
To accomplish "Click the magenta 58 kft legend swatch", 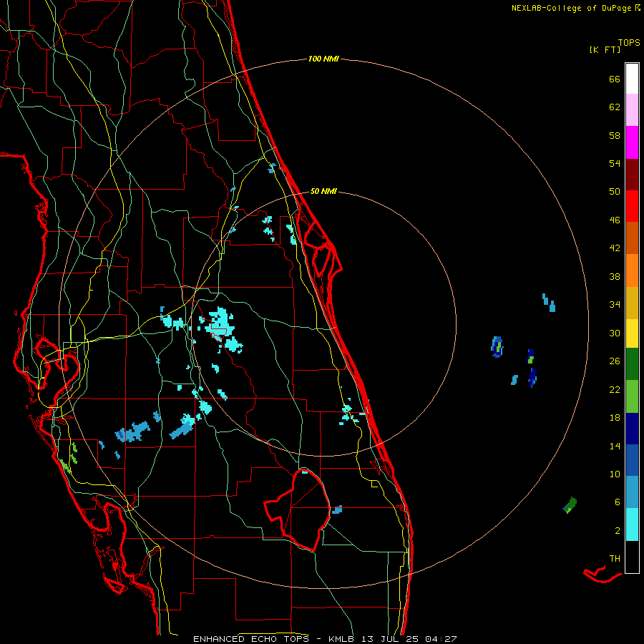I will pyautogui.click(x=632, y=142).
